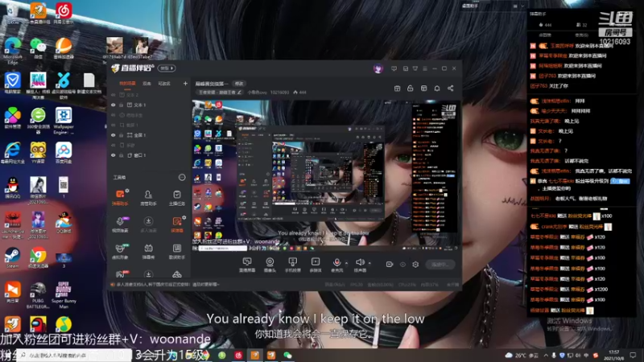Open stream settings gear in bottom bar
Screen dimensions: 644x362
point(415,265)
